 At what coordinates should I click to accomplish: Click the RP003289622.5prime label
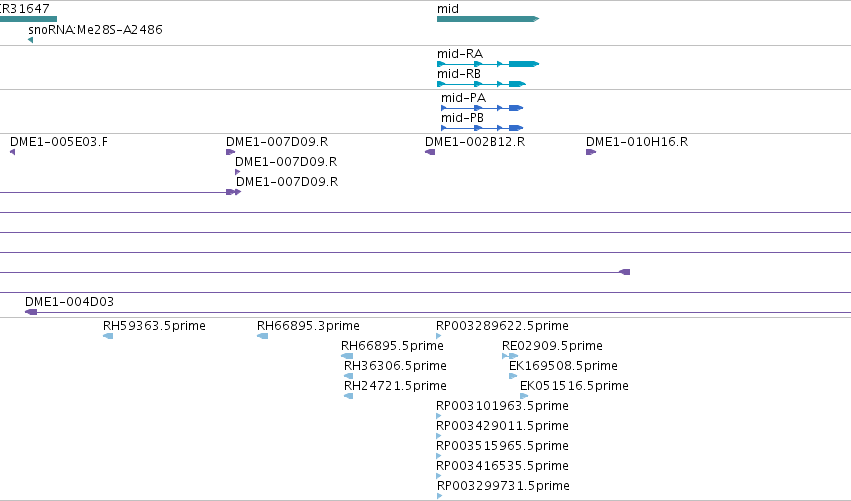coord(503,326)
